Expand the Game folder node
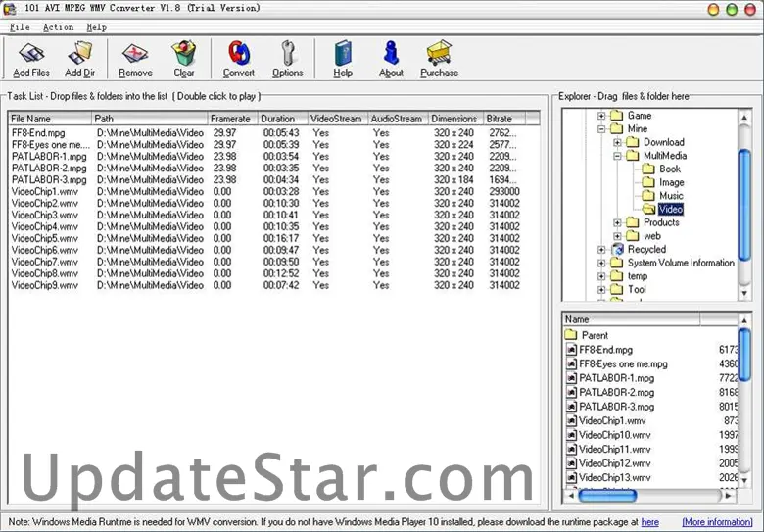Viewport: 764px width, 532px height. click(x=601, y=116)
